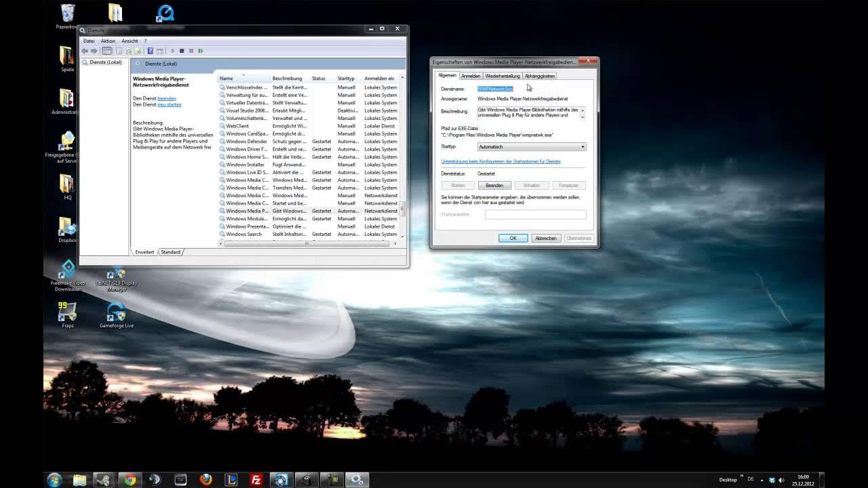Click the Stop service square icon
This screenshot has height=488, width=868.
182,51
